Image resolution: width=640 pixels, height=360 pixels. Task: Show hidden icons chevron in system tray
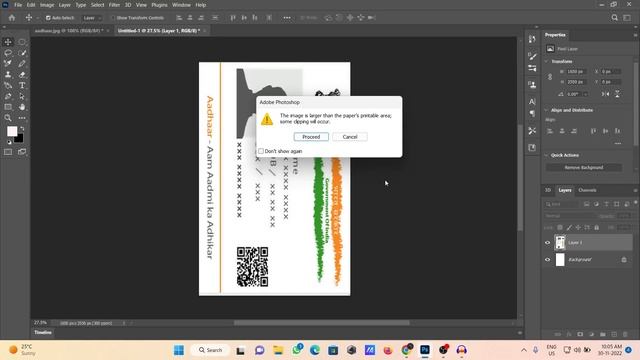[524, 350]
